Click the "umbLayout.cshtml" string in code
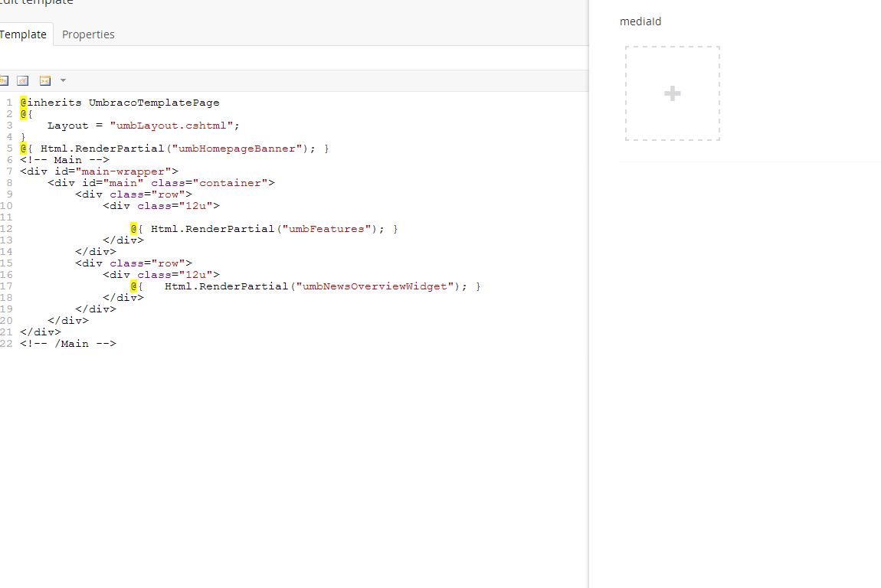Image resolution: width=881 pixels, height=588 pixels. [x=175, y=126]
